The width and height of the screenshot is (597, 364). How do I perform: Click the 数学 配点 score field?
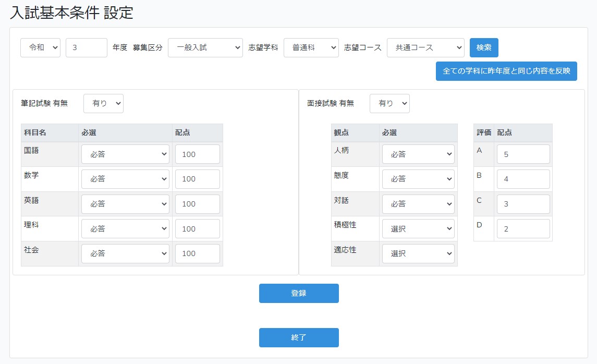click(197, 179)
